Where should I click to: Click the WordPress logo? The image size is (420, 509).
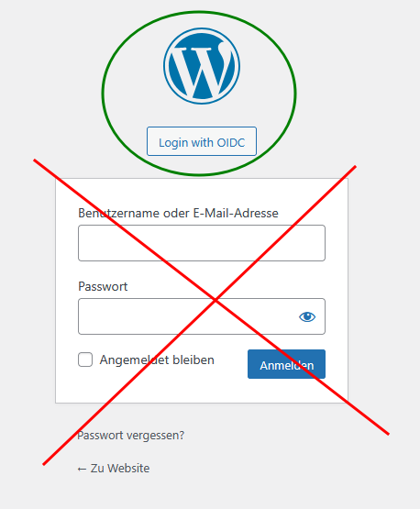click(x=202, y=66)
